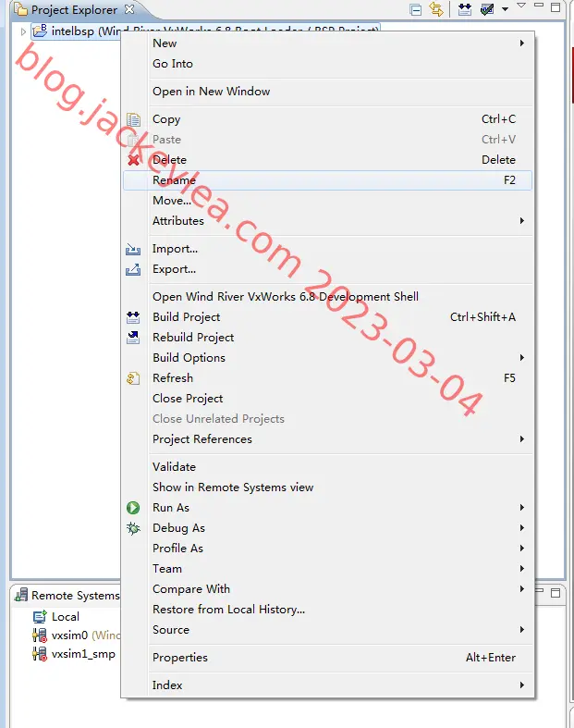The height and width of the screenshot is (728, 574).
Task: Select the Remote Systems tab
Action: (x=67, y=595)
